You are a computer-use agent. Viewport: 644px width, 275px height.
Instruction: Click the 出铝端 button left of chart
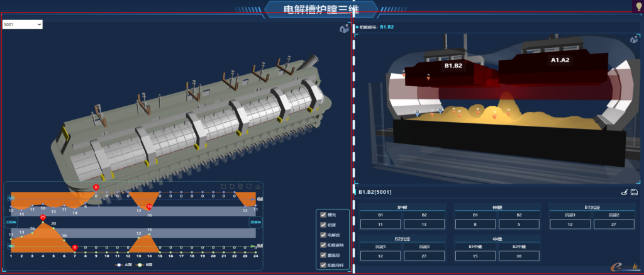[x=11, y=222]
